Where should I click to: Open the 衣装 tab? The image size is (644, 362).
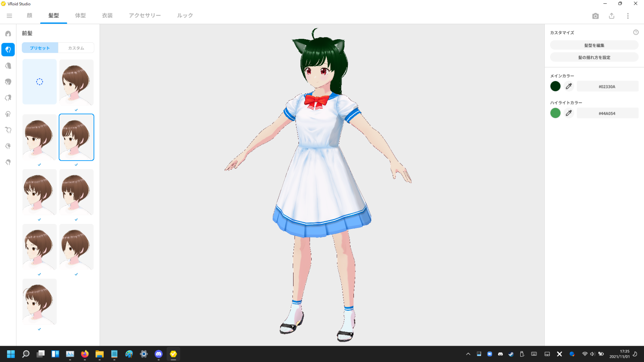pyautogui.click(x=107, y=15)
